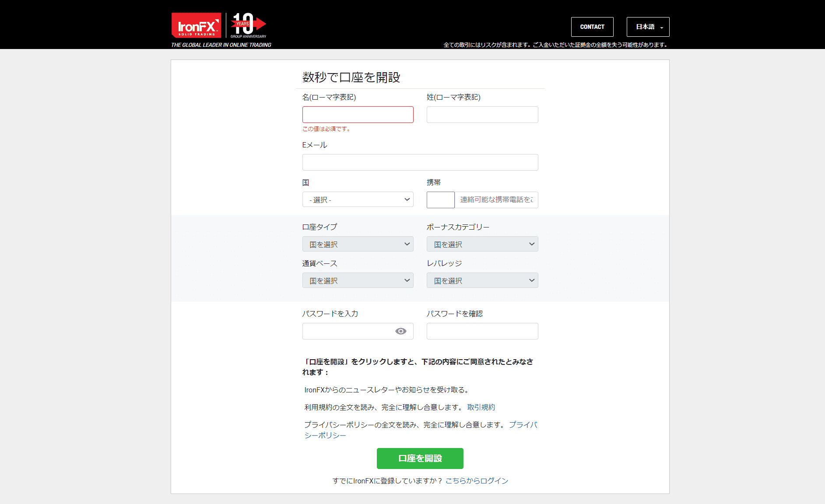Open the 通貨ベース base currency dropdown
This screenshot has width=825, height=504.
click(358, 280)
